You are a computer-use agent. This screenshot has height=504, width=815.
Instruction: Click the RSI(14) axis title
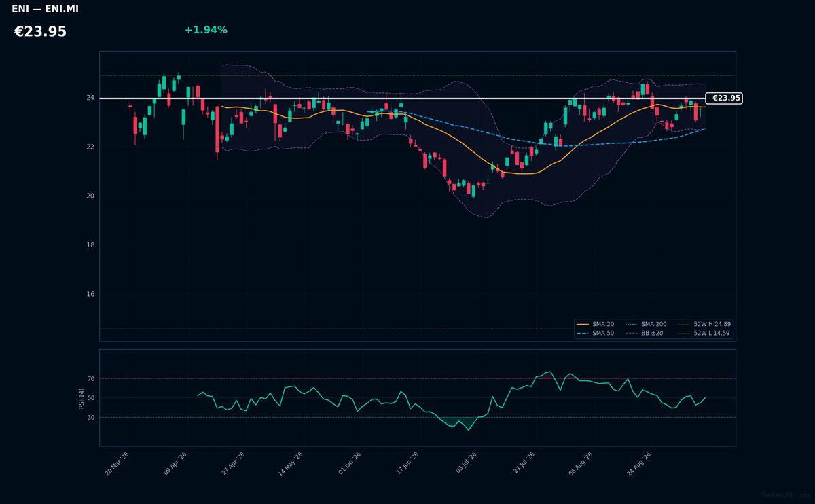click(x=81, y=398)
